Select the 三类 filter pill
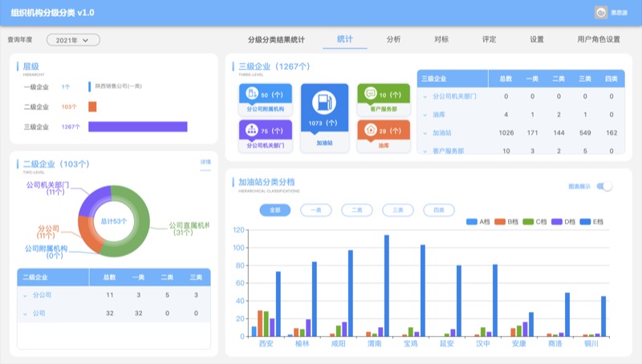The image size is (642, 364). coord(398,210)
